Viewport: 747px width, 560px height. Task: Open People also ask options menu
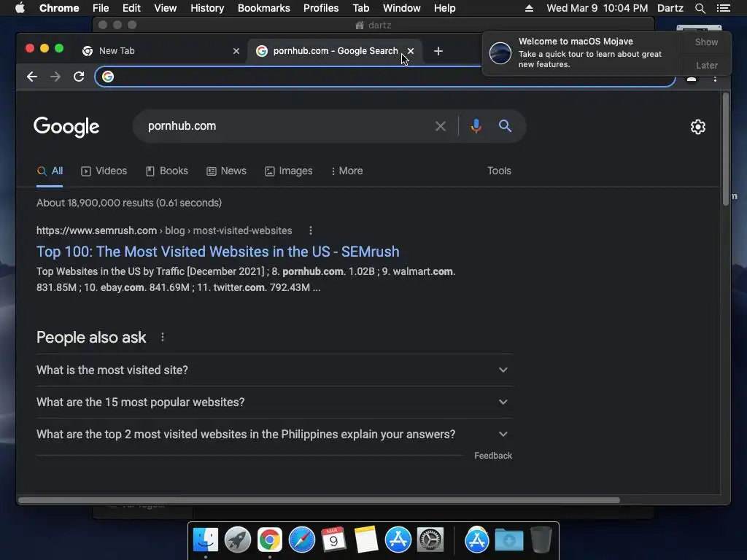pos(163,337)
